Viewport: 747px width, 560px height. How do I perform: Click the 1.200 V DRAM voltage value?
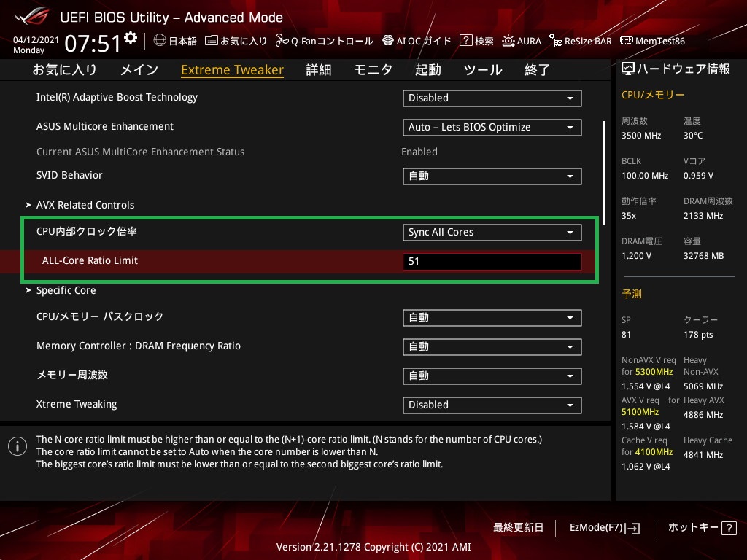tap(636, 256)
